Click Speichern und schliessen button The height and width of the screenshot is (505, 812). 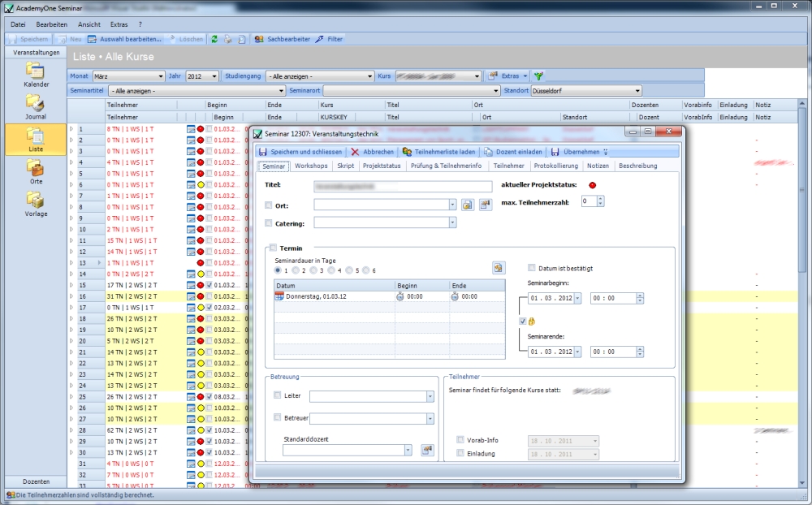[301, 152]
